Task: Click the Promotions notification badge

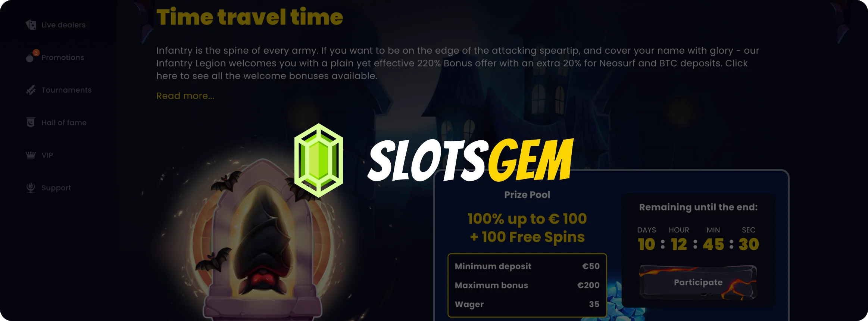Action: coord(36,53)
